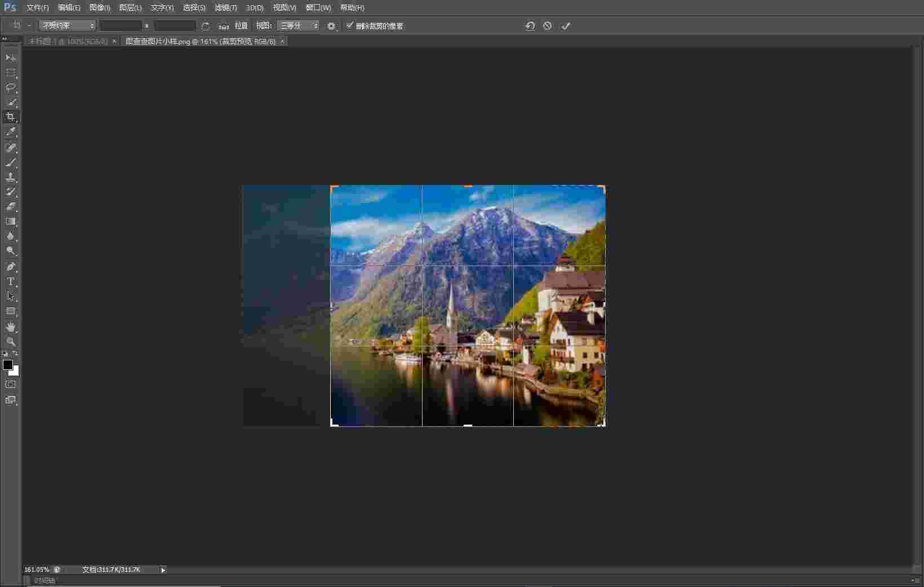Click the foreground color swatch

(8, 365)
